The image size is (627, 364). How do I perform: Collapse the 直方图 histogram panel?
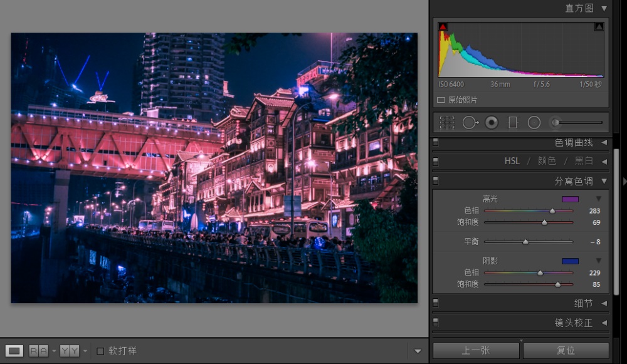pos(604,8)
